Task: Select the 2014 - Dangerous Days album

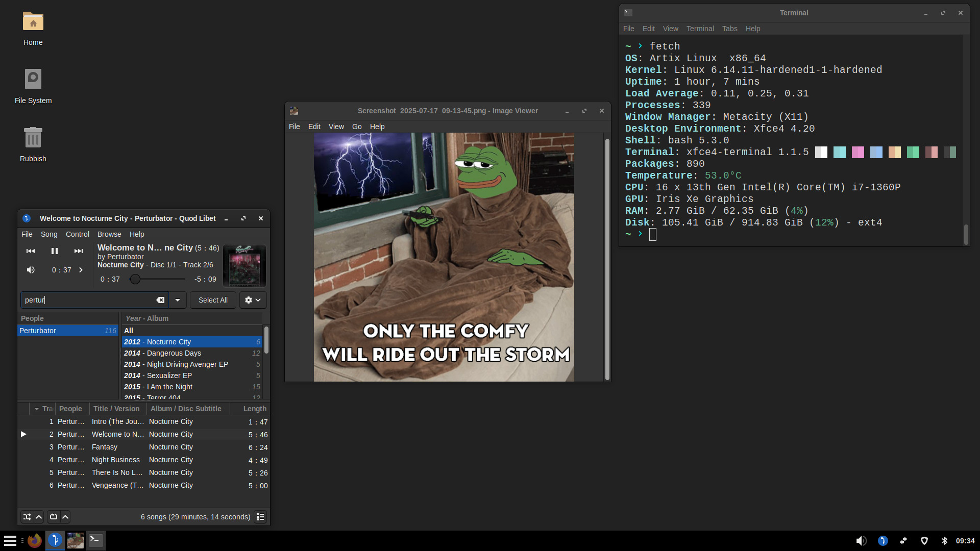Action: (192, 353)
